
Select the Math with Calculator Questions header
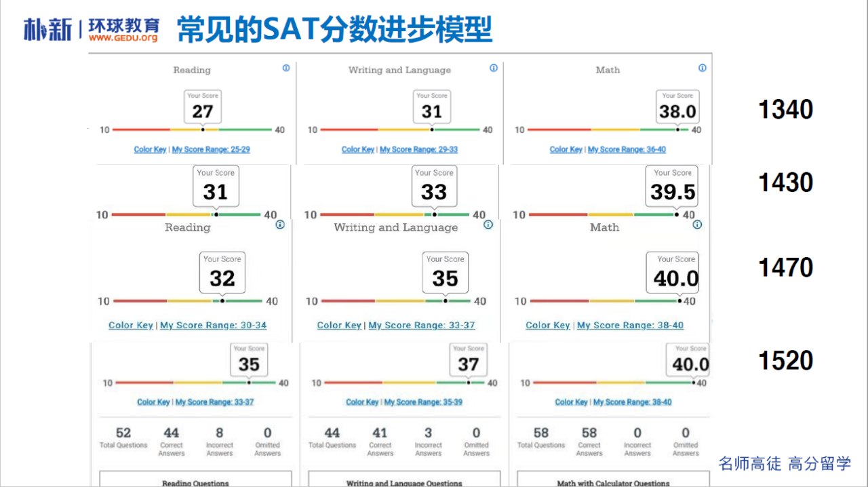click(x=613, y=483)
